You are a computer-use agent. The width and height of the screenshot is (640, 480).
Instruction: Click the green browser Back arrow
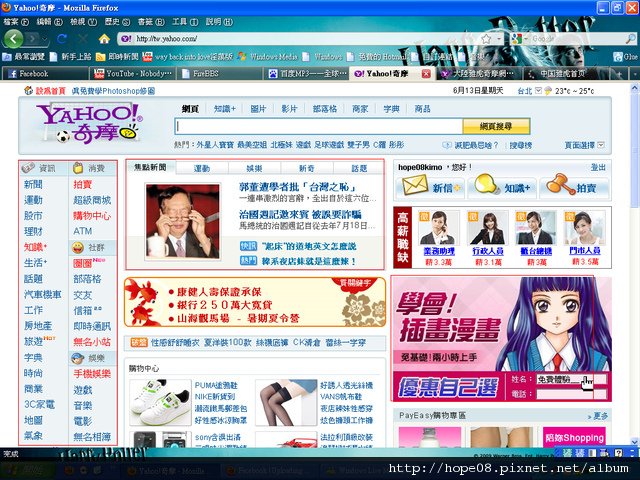[13, 39]
